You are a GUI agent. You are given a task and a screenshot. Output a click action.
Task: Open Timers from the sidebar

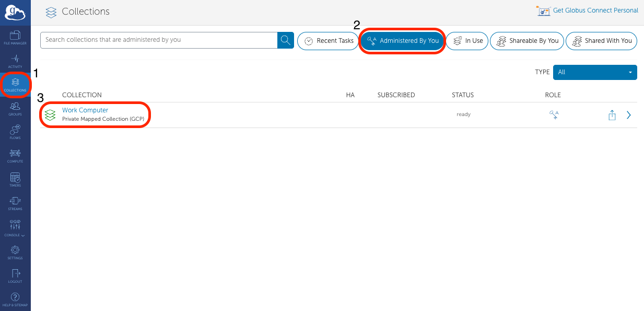click(15, 180)
